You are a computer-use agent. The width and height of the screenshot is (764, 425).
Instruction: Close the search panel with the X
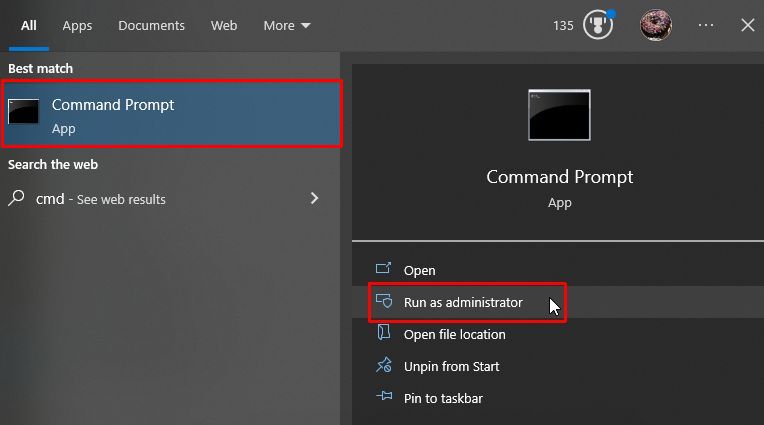coord(747,25)
